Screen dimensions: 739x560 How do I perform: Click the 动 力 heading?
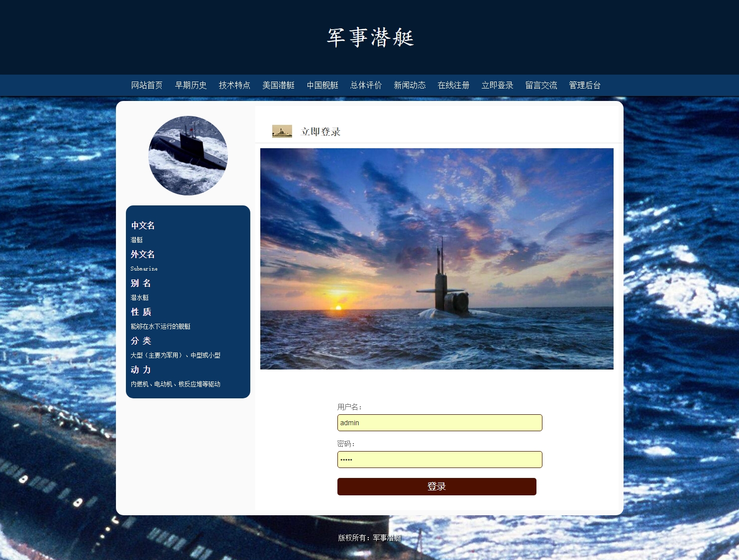[141, 370]
